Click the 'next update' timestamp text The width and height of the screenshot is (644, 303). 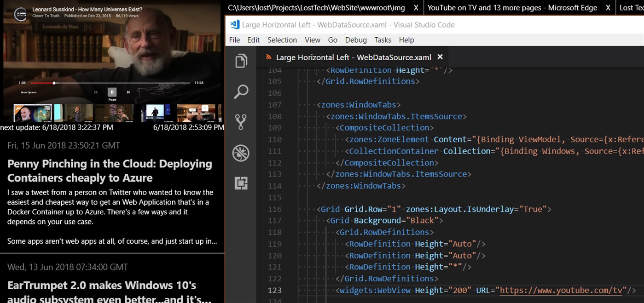[57, 127]
